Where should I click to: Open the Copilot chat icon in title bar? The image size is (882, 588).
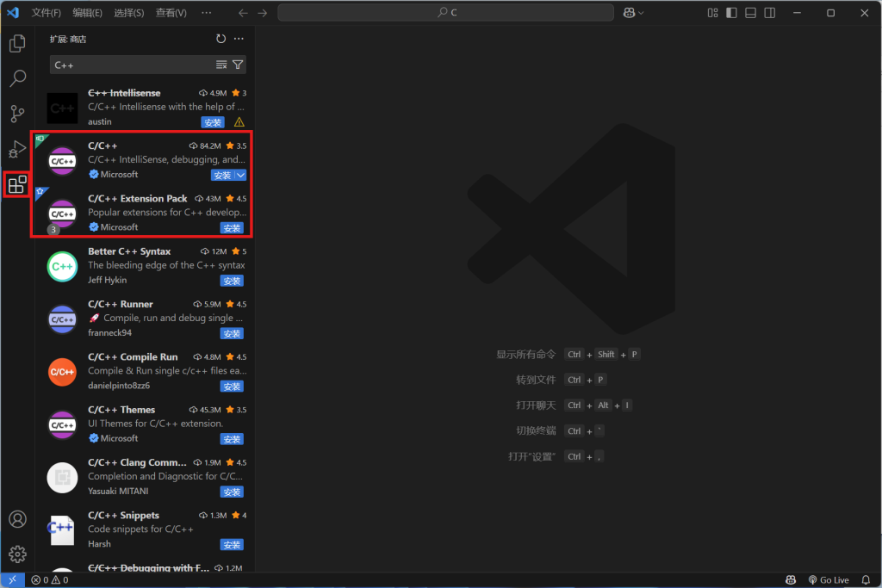(x=630, y=13)
